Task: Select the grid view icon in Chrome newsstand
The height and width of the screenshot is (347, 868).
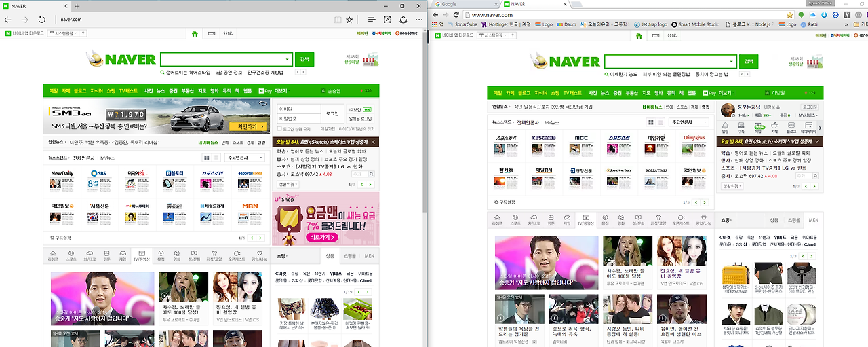Action: [x=650, y=122]
